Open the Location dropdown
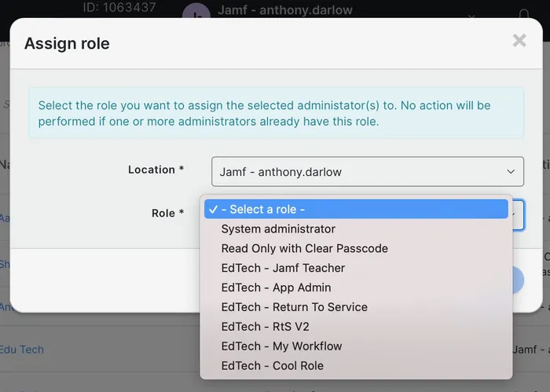Viewport: 550px width, 392px height. pyautogui.click(x=368, y=171)
